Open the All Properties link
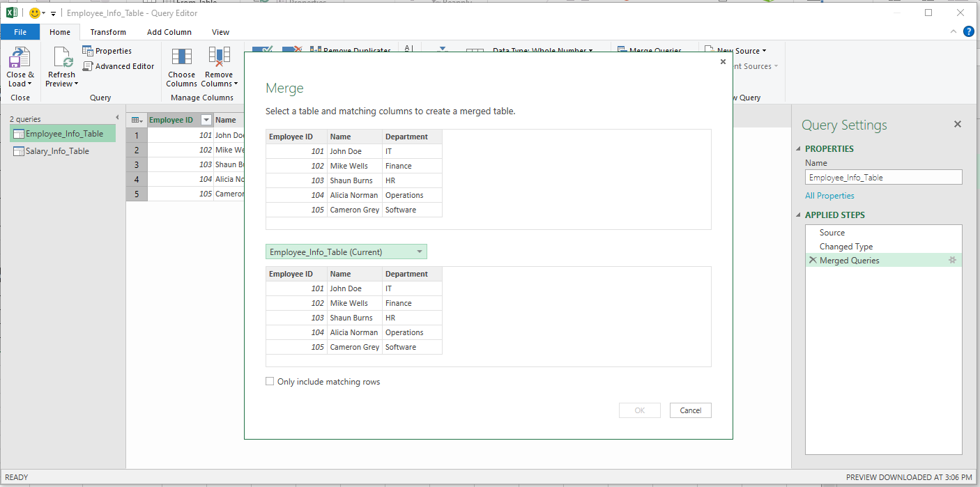980x487 pixels. click(x=829, y=196)
